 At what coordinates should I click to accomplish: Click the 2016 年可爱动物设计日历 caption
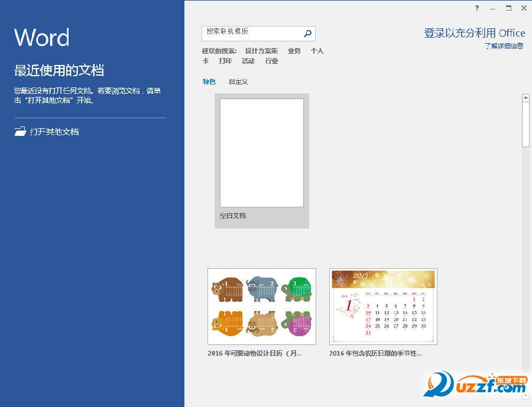[x=254, y=353]
